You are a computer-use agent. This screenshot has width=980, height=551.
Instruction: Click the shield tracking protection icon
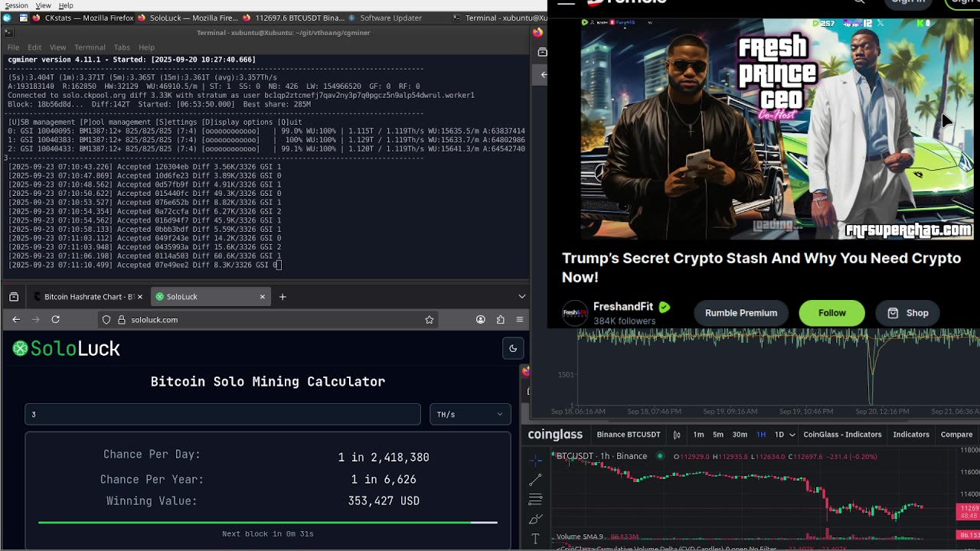106,320
